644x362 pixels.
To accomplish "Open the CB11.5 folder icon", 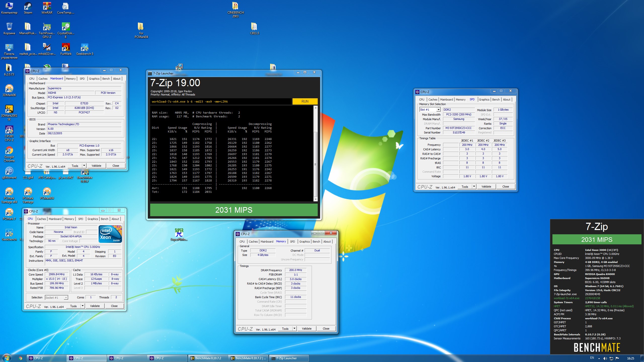I will [254, 28].
